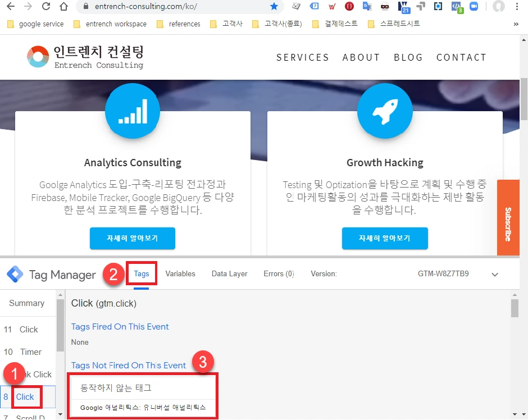Click the event list scrollbar thumb
Screen dimensions: 528x420
tap(60, 325)
